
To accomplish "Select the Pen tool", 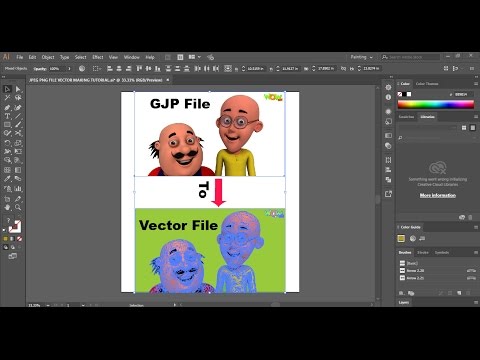I will [7, 108].
